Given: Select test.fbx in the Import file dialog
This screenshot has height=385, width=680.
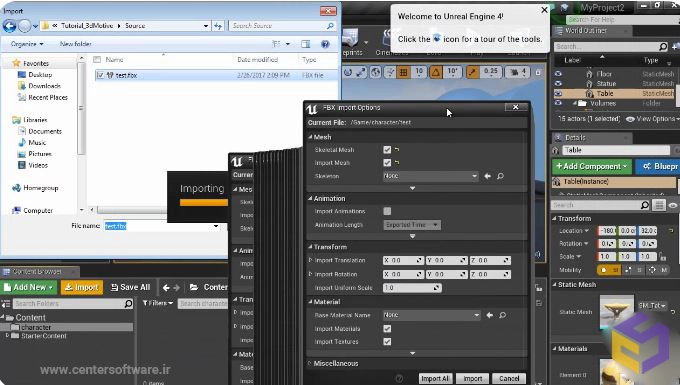Looking at the screenshot, I should [216, 75].
